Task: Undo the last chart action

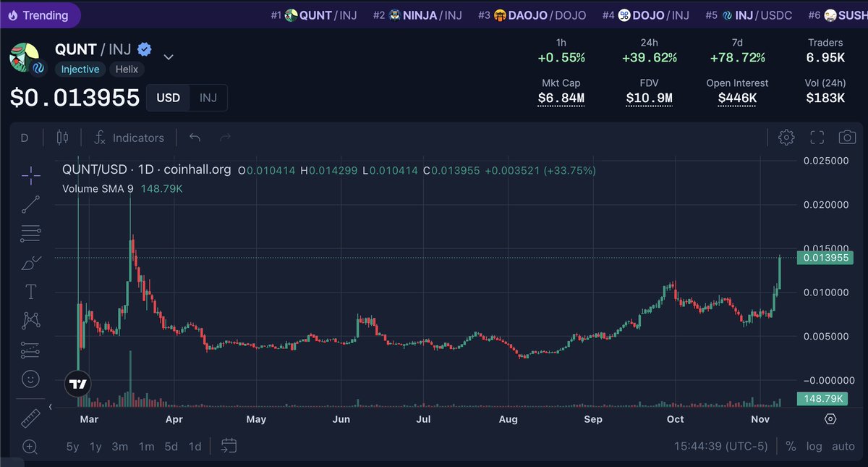Action: tap(195, 138)
